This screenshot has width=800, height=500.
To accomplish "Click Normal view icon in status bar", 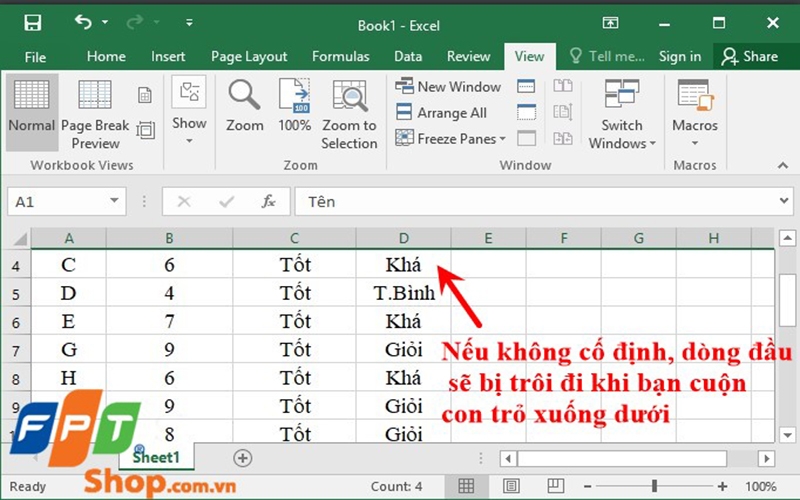I will pyautogui.click(x=466, y=486).
